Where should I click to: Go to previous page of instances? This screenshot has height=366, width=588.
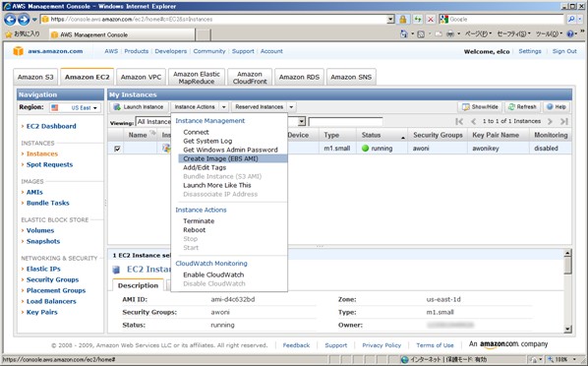point(474,121)
